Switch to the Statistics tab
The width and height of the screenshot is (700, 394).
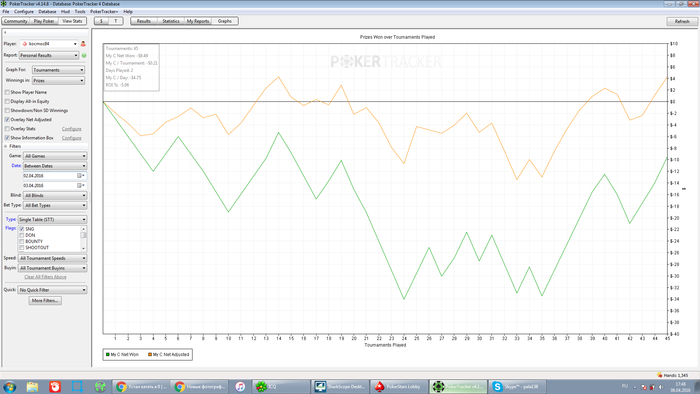(171, 21)
